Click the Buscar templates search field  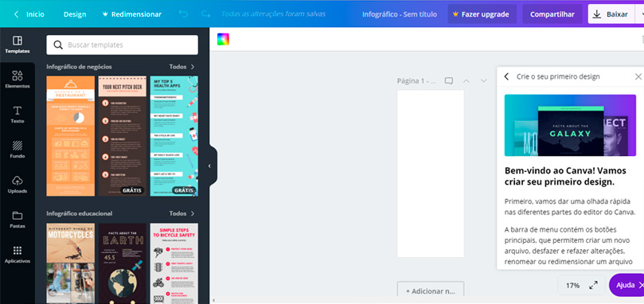[x=122, y=45]
